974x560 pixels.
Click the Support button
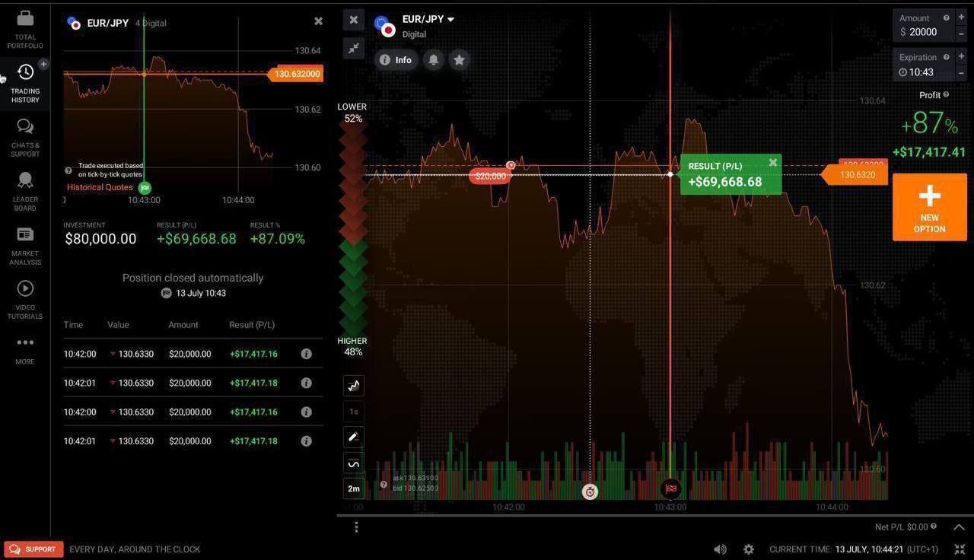33,549
